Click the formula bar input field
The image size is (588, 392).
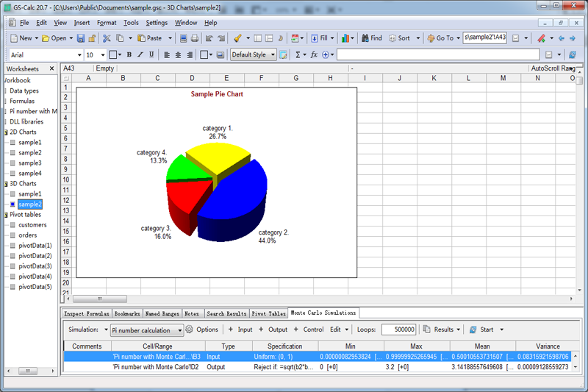click(438, 54)
